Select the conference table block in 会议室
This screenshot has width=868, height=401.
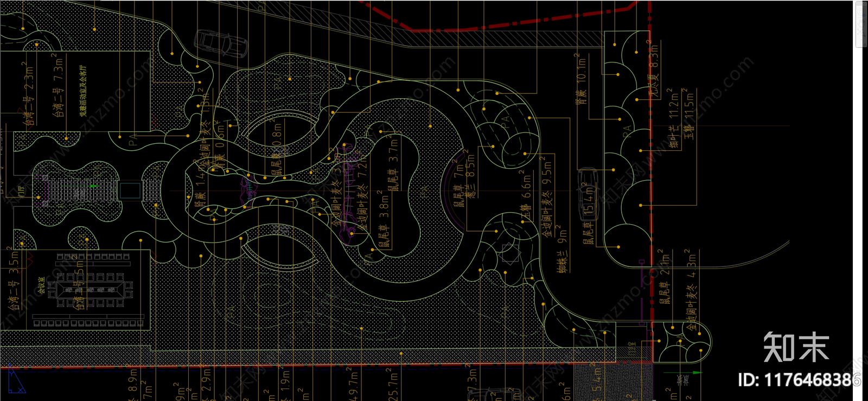click(90, 289)
